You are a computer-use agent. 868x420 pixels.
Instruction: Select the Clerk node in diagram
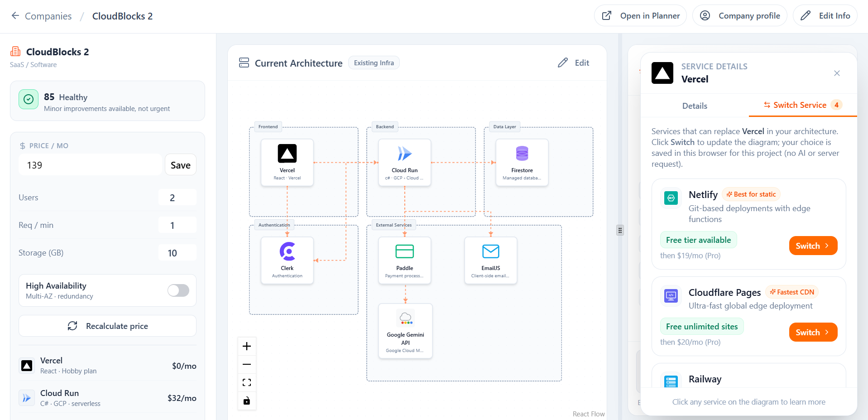[287, 260]
